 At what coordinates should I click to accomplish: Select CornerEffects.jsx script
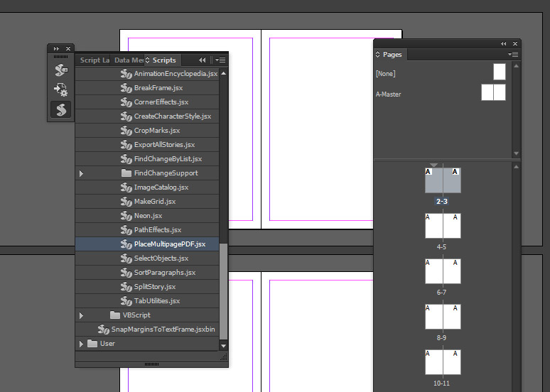147,102
